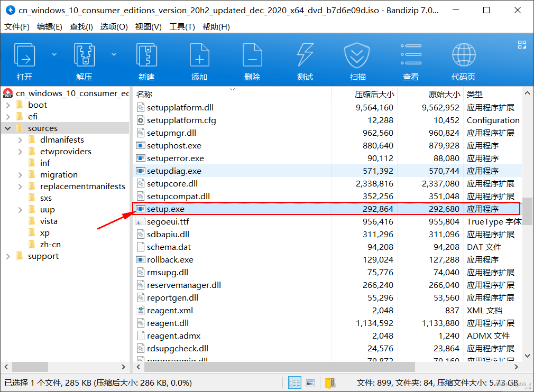Viewport: 534px width, 392px height.
Task: Click the 查看 (View) toolbar icon
Action: 411,58
